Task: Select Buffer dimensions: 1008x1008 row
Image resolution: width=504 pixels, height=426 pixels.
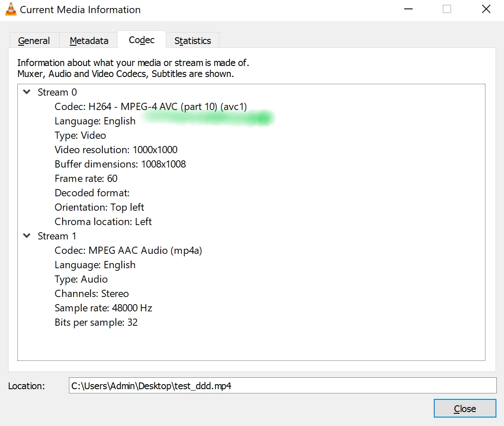Action: [120, 164]
